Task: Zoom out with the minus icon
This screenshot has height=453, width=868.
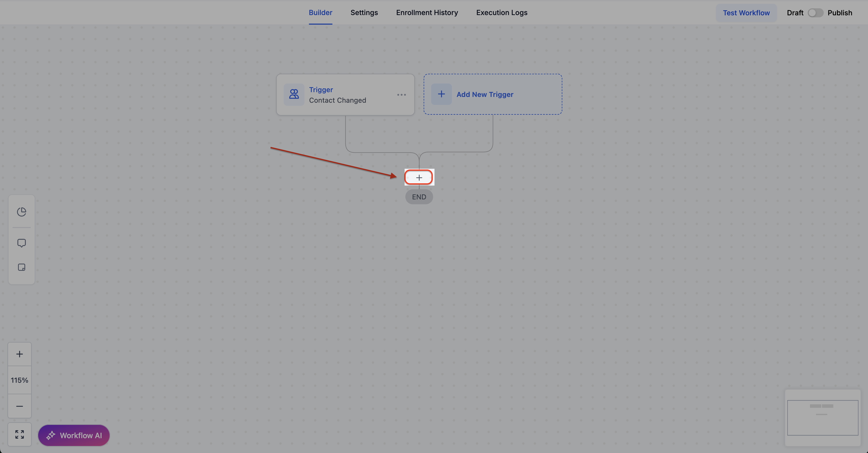Action: 20,406
